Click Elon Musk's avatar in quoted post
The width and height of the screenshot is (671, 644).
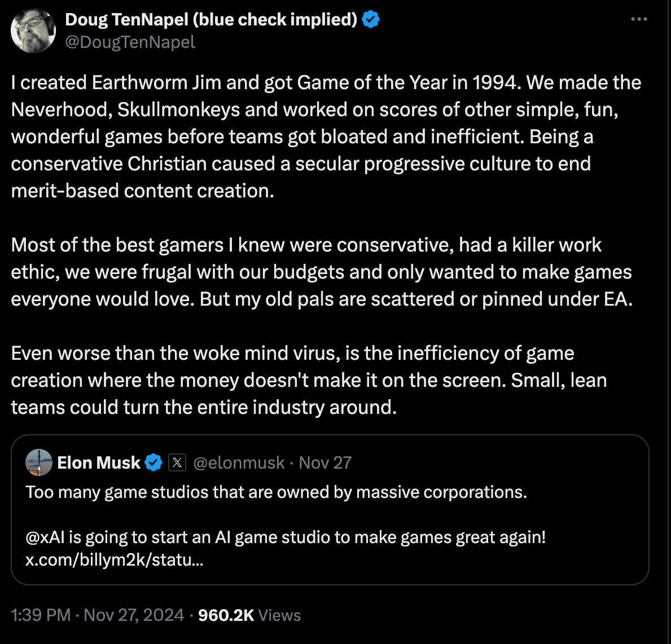tap(39, 463)
